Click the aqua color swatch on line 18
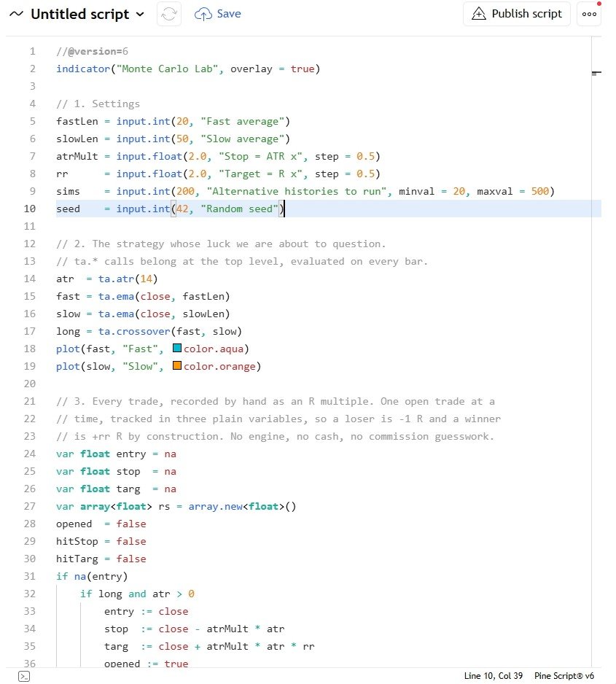Viewport: 616px width, 684px height. tap(177, 348)
